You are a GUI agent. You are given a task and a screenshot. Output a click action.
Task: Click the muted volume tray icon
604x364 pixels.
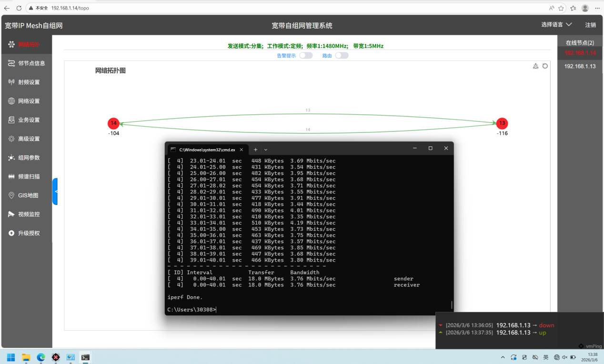click(565, 357)
